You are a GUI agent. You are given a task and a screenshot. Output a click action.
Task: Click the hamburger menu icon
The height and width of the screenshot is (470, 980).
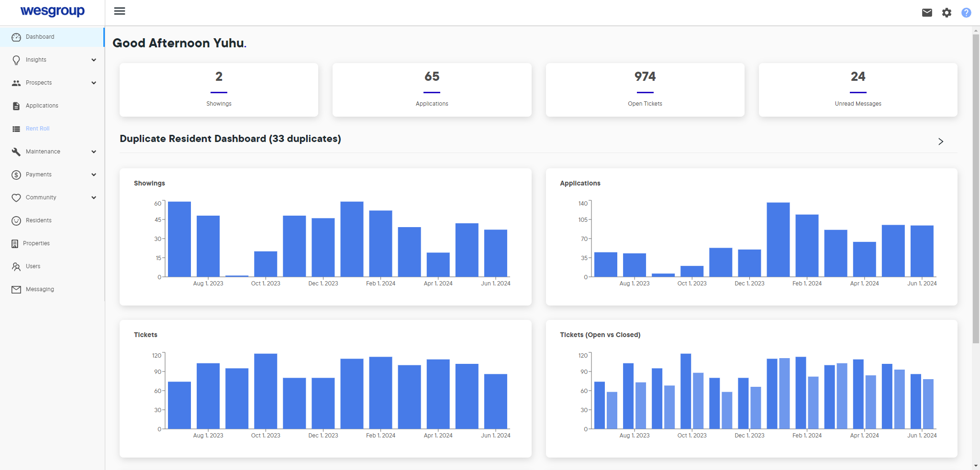120,11
